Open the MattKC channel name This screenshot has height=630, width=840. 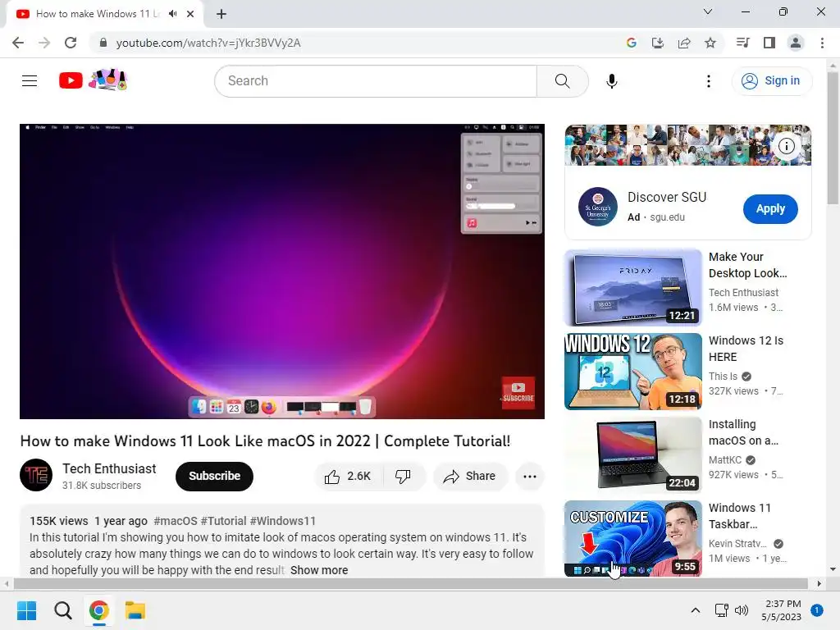click(x=725, y=460)
